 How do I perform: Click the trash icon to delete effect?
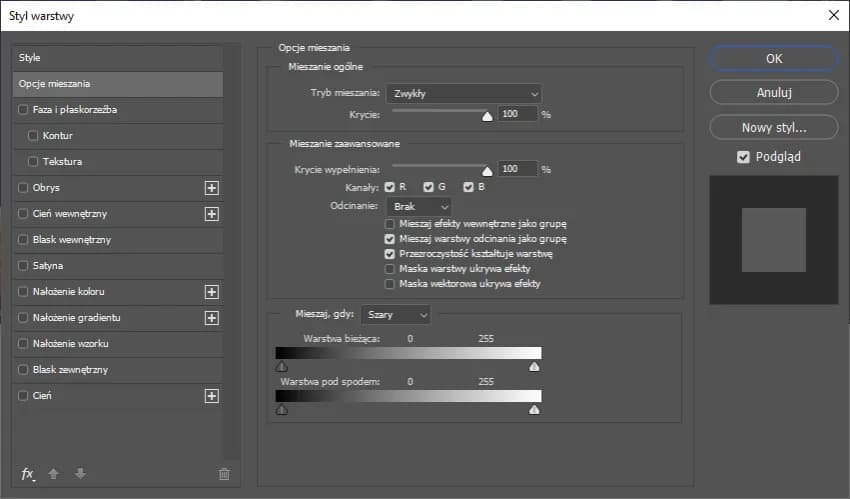click(224, 474)
